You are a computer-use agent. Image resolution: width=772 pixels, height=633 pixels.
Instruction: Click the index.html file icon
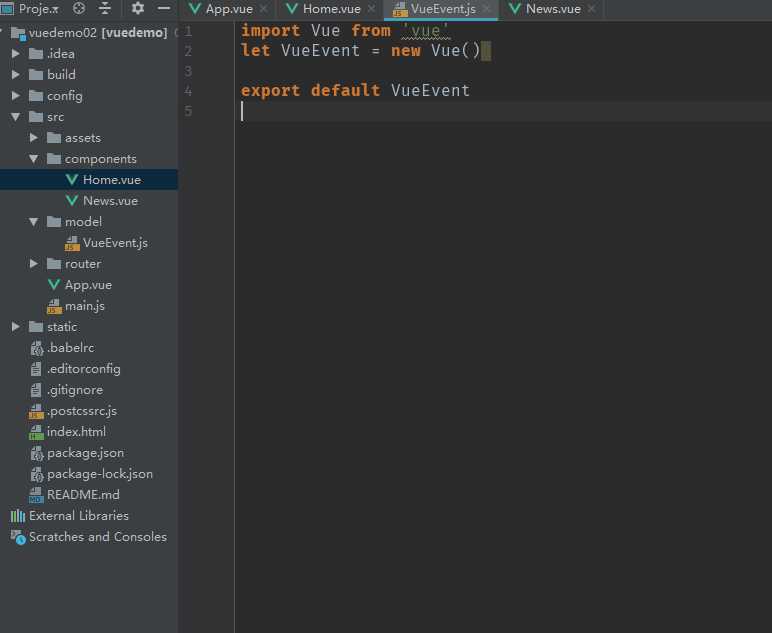click(36, 432)
